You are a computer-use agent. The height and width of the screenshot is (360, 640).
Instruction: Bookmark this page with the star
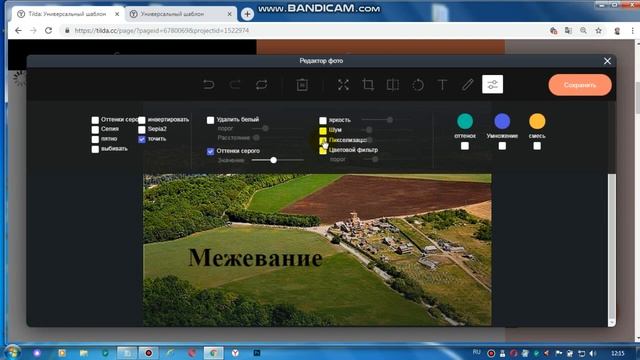598,31
